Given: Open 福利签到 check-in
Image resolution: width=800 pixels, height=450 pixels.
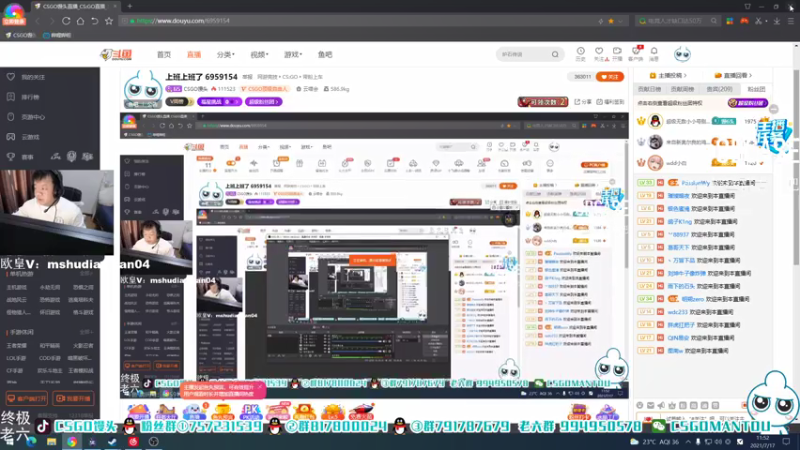Looking at the screenshot, I should tap(611, 102).
